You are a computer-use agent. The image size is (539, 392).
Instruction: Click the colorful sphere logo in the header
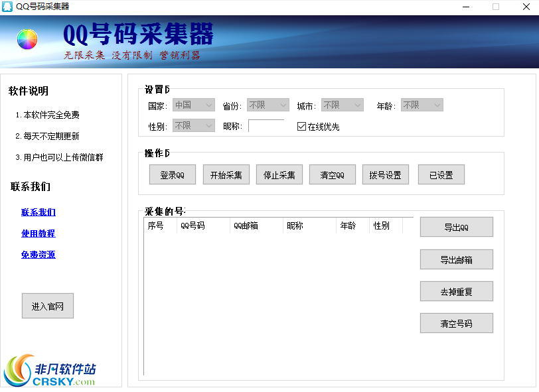(x=27, y=39)
